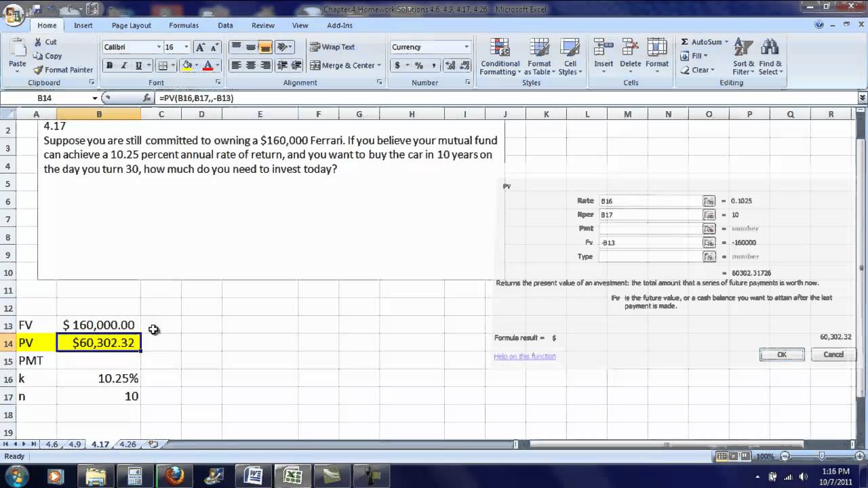Decrease the cell indent
868x488 pixels.
click(x=282, y=66)
